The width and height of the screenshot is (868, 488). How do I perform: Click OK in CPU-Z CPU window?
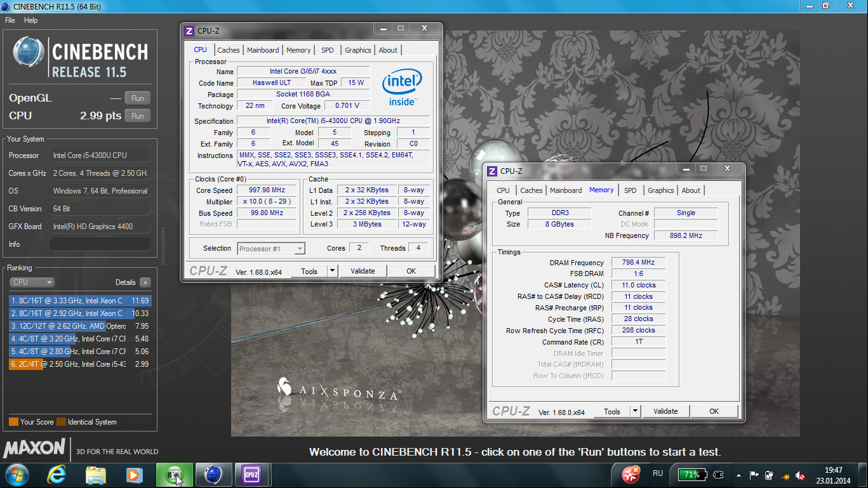pos(411,271)
